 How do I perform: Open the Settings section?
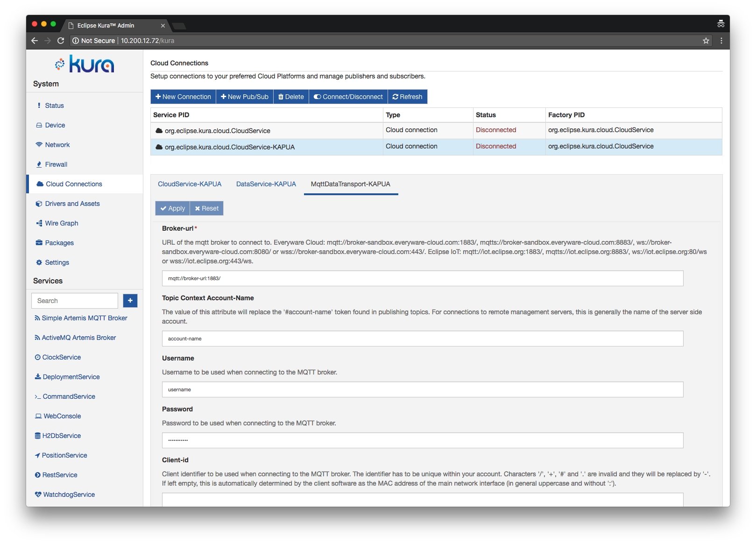click(57, 262)
